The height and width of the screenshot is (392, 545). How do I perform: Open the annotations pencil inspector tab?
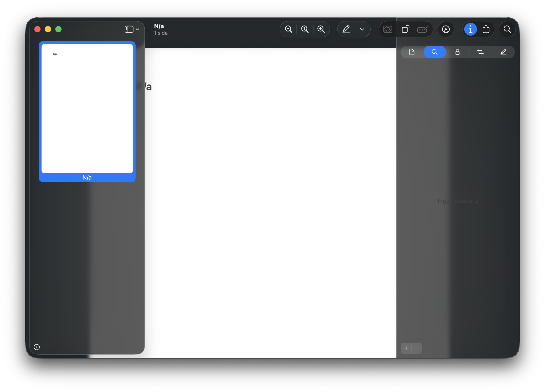pos(503,52)
